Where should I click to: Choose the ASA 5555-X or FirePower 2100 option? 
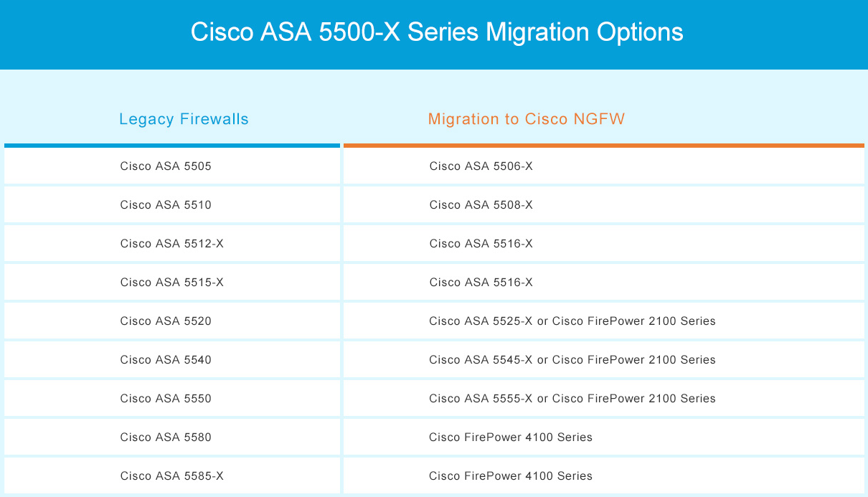pyautogui.click(x=572, y=399)
